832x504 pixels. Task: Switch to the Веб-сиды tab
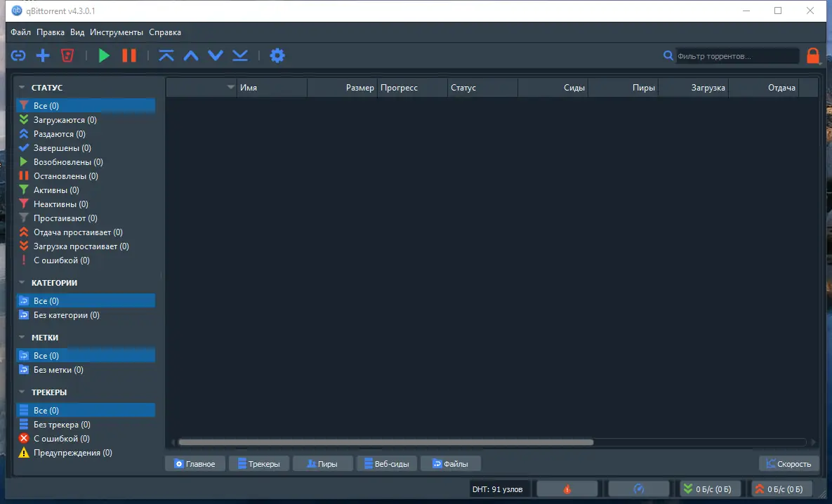[x=387, y=464]
